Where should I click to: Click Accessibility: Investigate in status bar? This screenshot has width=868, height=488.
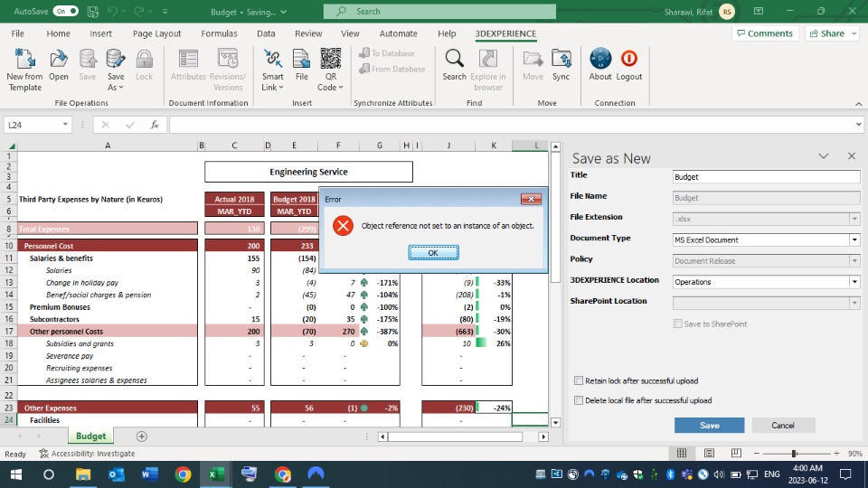(x=87, y=453)
